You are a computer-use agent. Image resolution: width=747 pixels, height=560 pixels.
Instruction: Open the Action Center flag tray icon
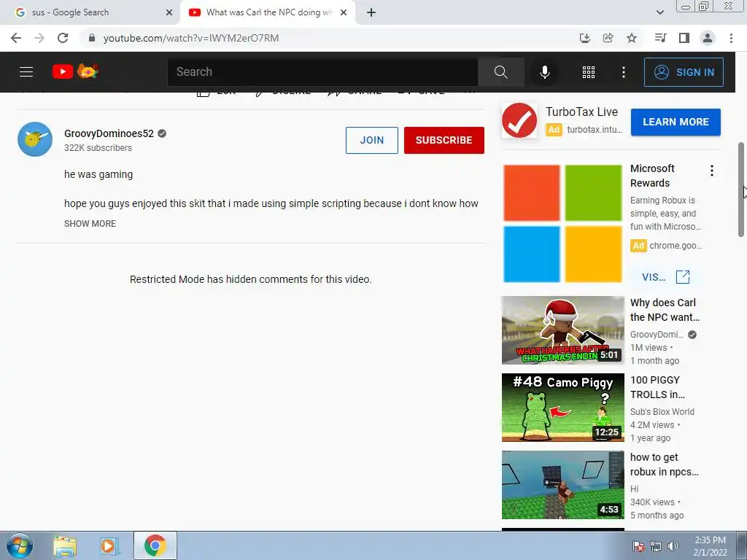pyautogui.click(x=638, y=546)
